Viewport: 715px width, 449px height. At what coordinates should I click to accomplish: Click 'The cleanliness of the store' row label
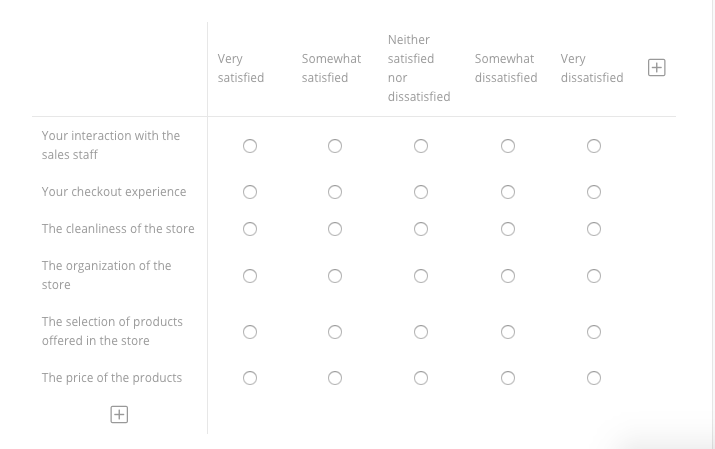pos(118,229)
